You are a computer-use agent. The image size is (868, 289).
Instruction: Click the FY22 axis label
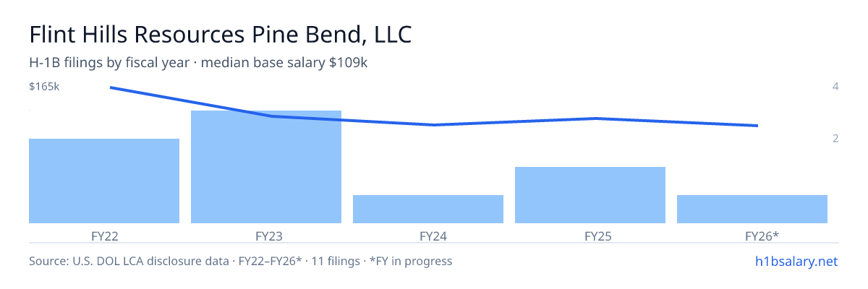[x=104, y=236]
